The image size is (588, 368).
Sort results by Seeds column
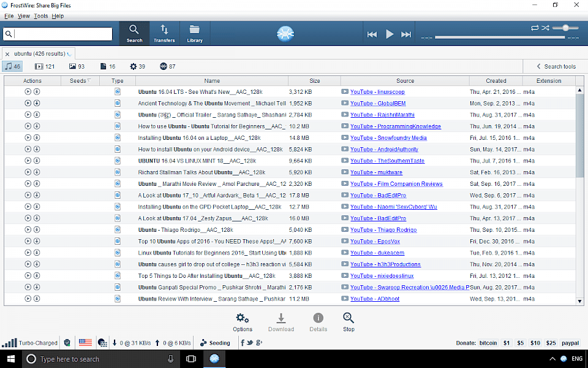click(x=80, y=81)
